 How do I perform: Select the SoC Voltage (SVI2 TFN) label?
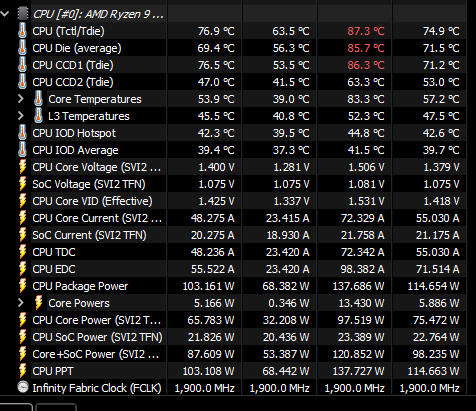pos(89,184)
